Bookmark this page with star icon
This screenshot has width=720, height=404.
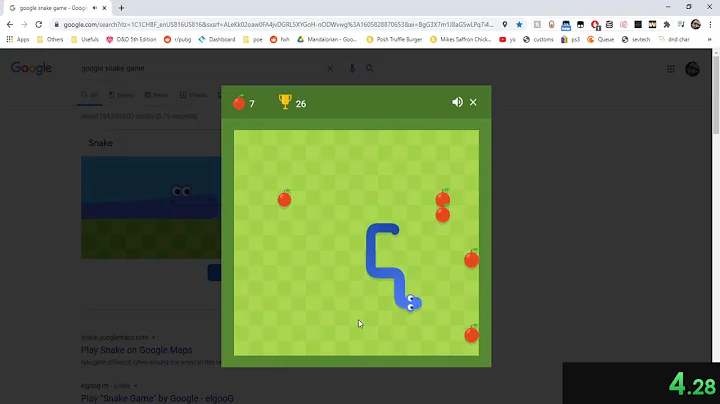[519, 24]
